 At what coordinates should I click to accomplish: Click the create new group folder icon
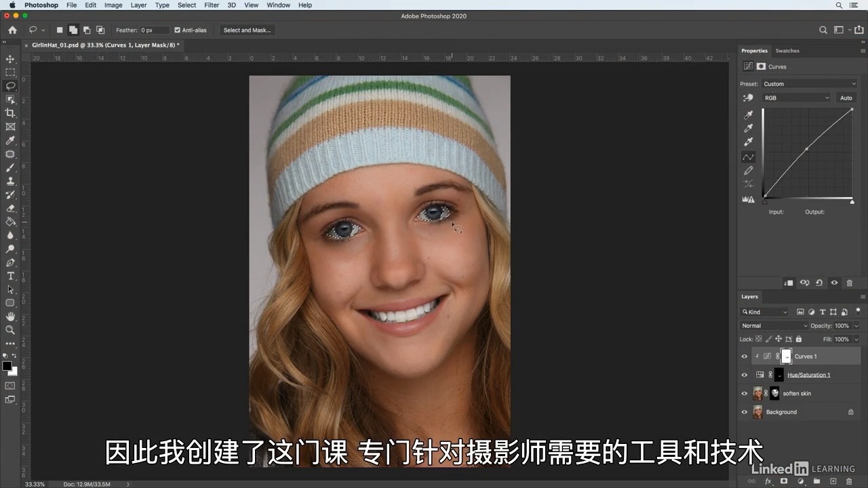click(817, 481)
